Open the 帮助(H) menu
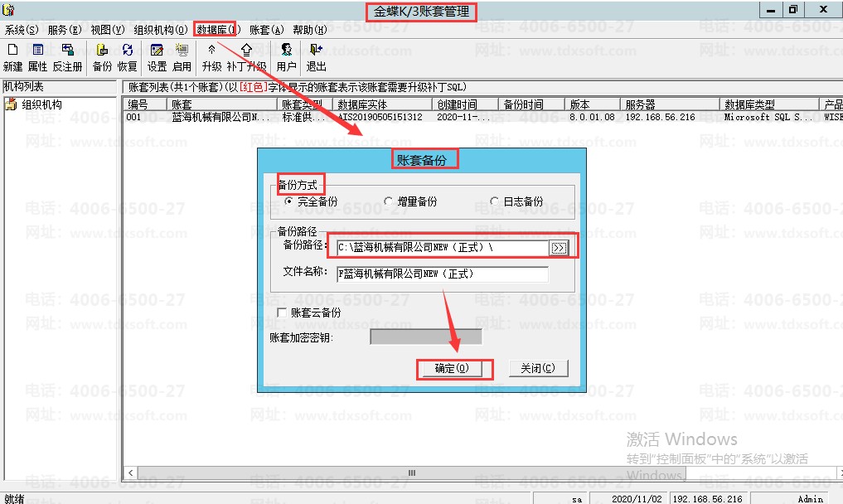Image resolution: width=843 pixels, height=504 pixels. coord(310,30)
